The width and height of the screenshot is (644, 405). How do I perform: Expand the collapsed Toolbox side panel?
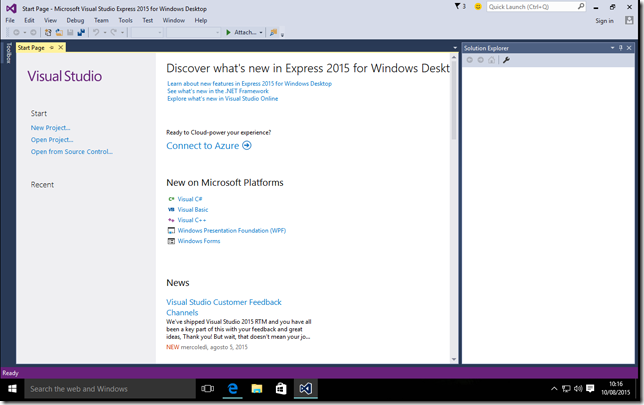pyautogui.click(x=9, y=53)
